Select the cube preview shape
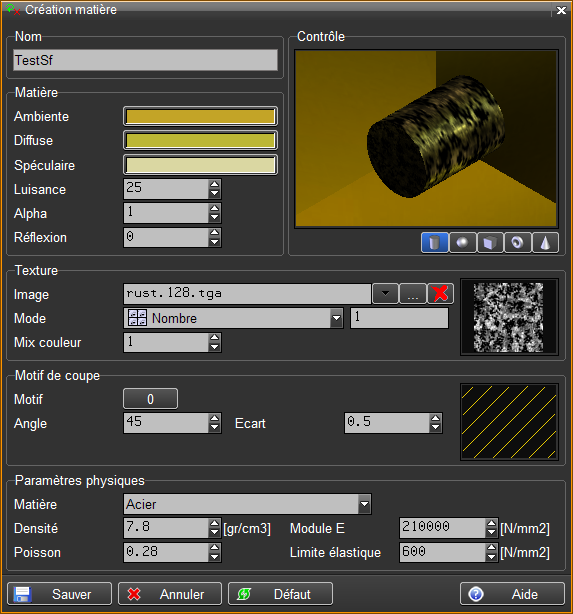The image size is (573, 614). click(x=490, y=243)
